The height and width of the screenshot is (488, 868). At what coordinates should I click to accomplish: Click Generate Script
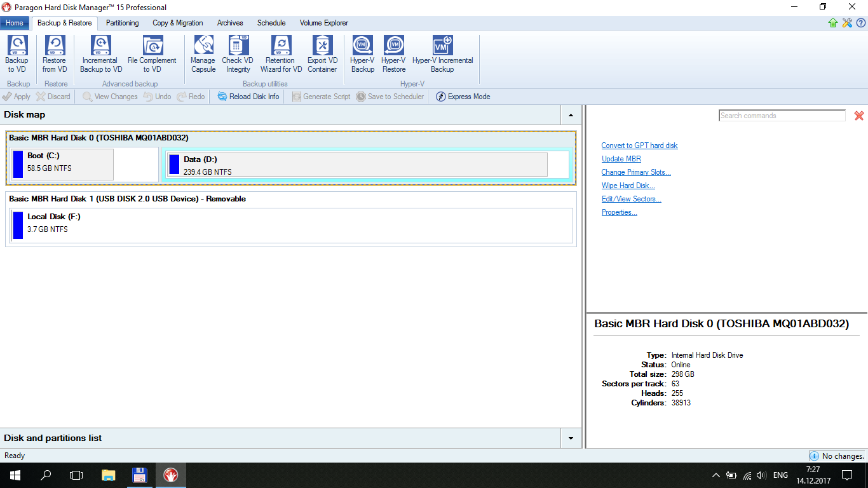pyautogui.click(x=321, y=97)
